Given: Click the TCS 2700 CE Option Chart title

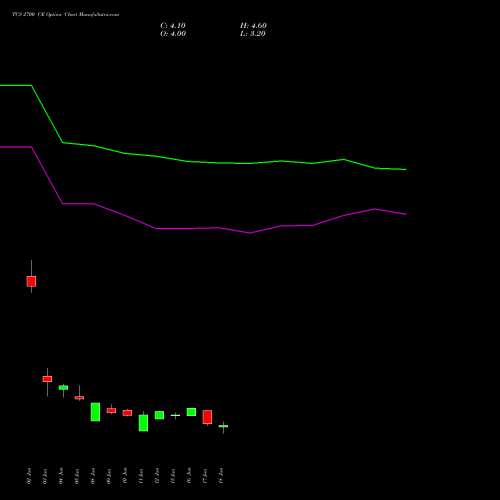Looking at the screenshot, I should 66,14.
